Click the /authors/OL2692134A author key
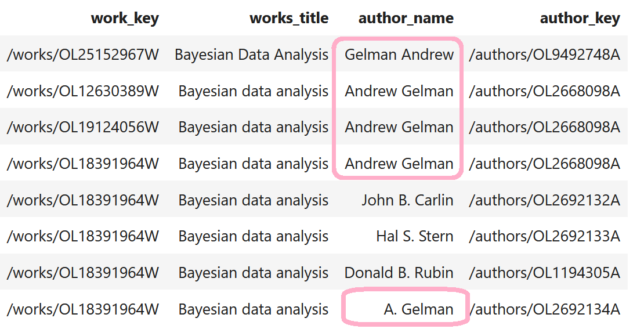This screenshot has width=644, height=336. 544,309
